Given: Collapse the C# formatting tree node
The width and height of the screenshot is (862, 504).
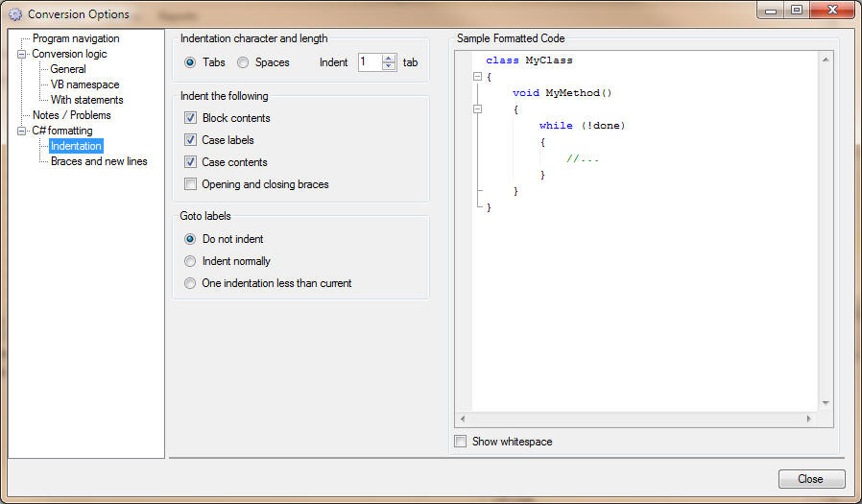Looking at the screenshot, I should click(x=22, y=131).
